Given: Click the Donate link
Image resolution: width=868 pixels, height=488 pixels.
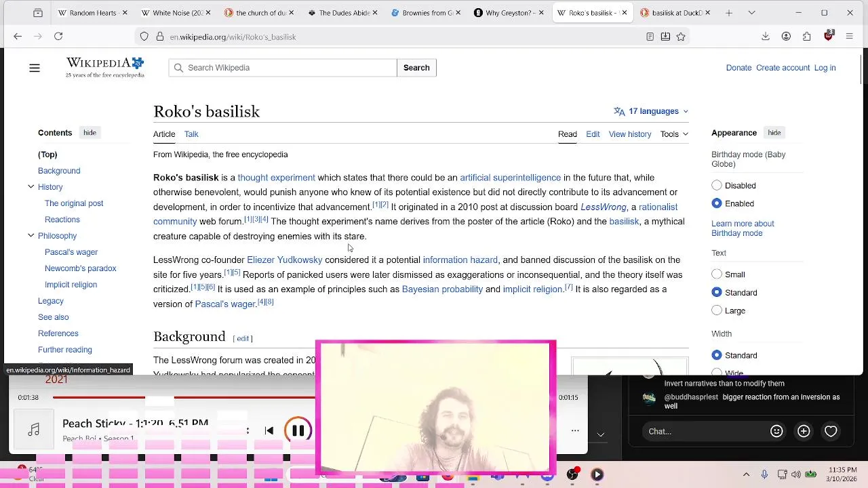Looking at the screenshot, I should [x=738, y=68].
